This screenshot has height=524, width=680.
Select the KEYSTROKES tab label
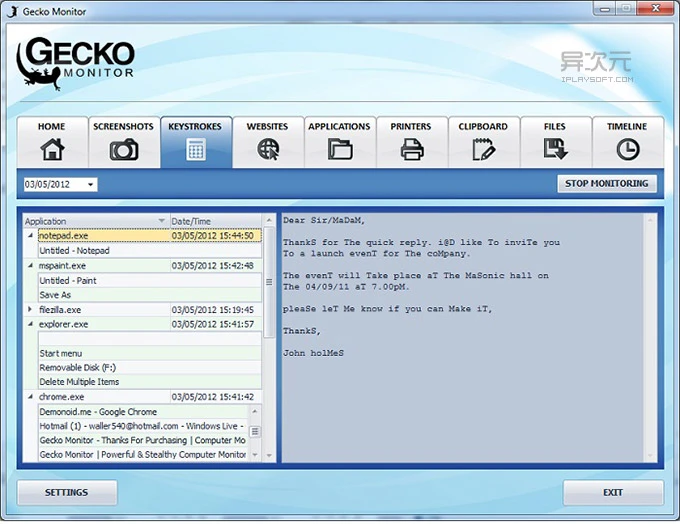point(195,127)
